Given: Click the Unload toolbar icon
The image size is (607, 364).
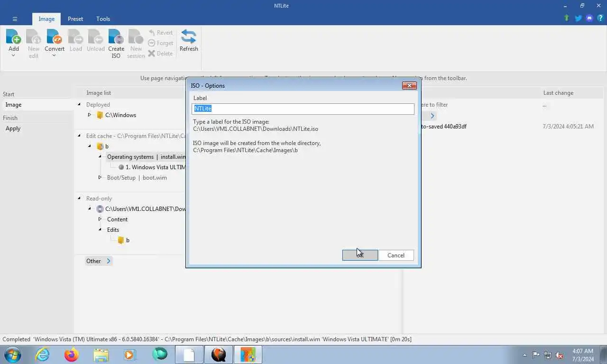Looking at the screenshot, I should point(95,37).
